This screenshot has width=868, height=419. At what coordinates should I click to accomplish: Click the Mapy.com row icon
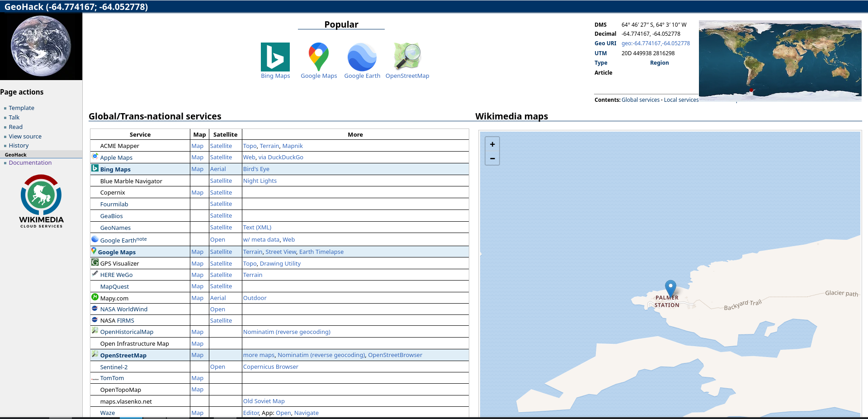[95, 297]
